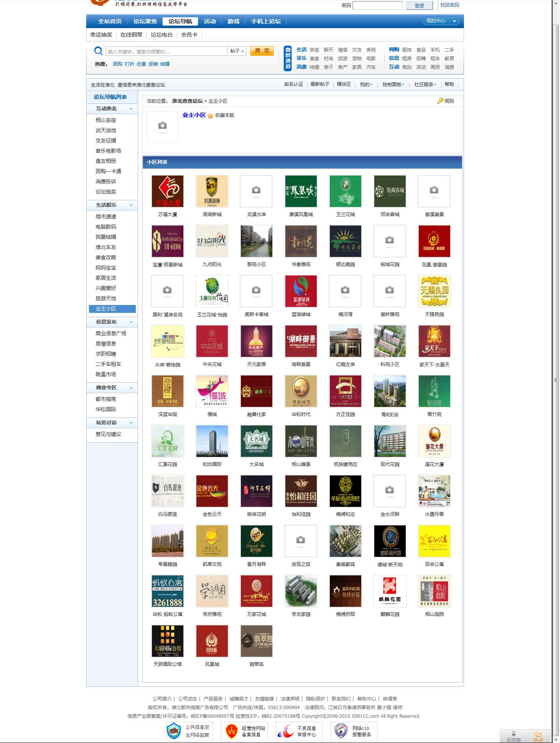The image size is (560, 743).
Task: Open the 中央花城 community logo
Action: pos(212,341)
